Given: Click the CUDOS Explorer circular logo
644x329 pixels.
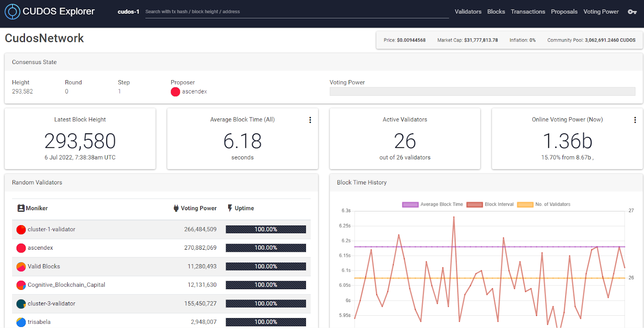Looking at the screenshot, I should click(12, 12).
